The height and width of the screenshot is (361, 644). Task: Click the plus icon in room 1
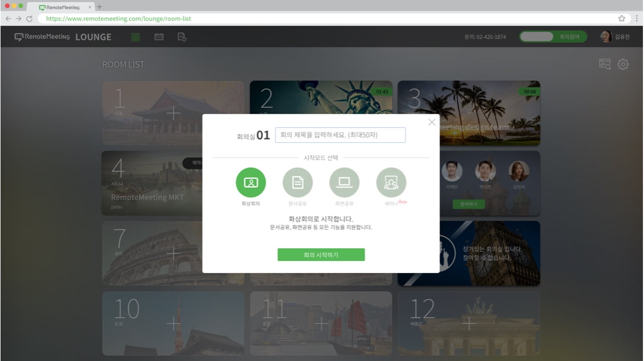[x=173, y=113]
